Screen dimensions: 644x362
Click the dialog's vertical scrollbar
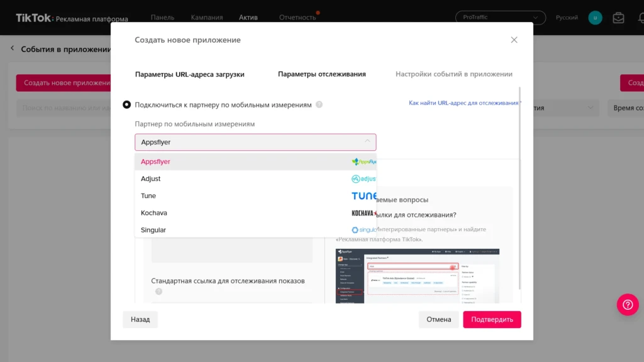(519, 187)
